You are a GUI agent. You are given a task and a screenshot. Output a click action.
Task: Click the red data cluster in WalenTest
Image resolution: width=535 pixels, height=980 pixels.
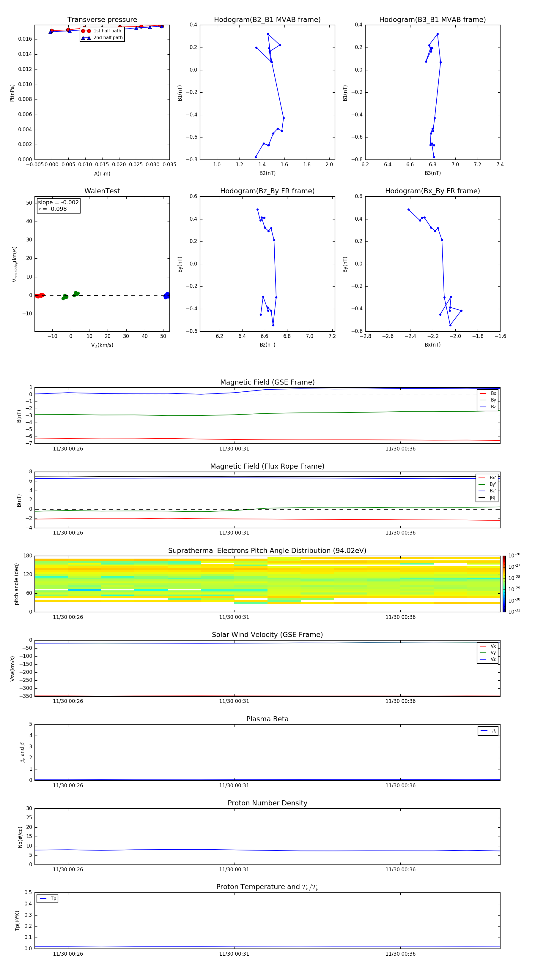coord(39,295)
